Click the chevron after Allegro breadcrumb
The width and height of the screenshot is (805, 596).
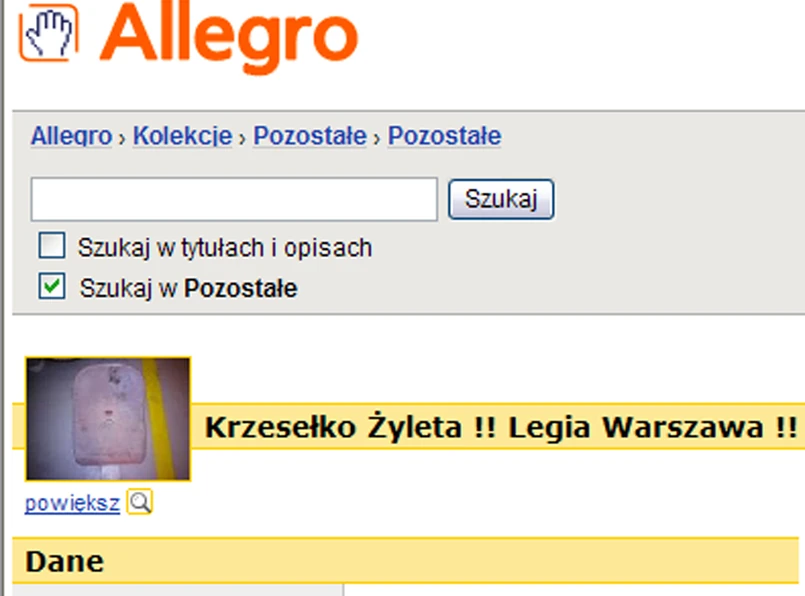point(122,139)
